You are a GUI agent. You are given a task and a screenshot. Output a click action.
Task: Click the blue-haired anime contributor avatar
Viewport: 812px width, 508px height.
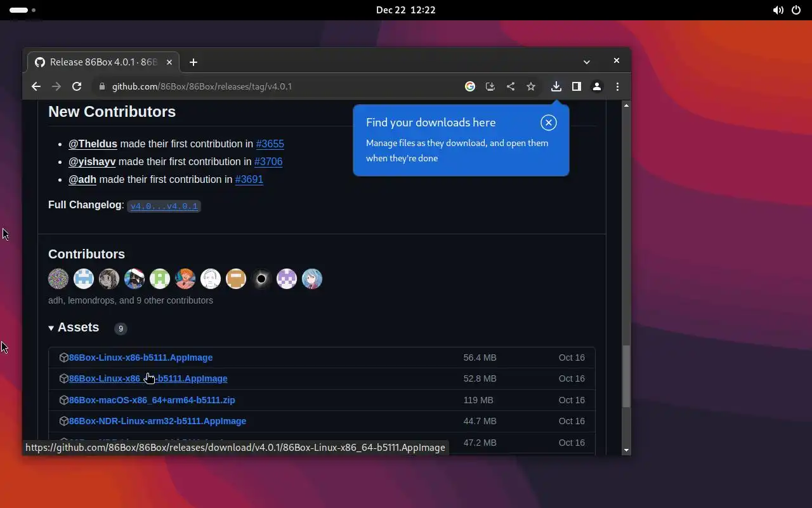[312, 279]
